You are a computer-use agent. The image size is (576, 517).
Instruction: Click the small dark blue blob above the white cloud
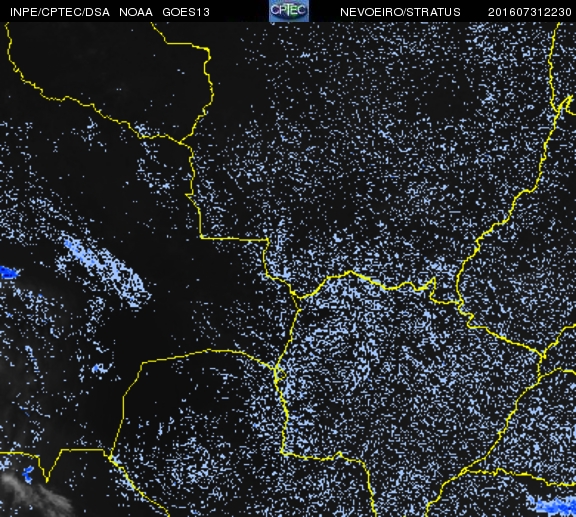tap(28, 474)
